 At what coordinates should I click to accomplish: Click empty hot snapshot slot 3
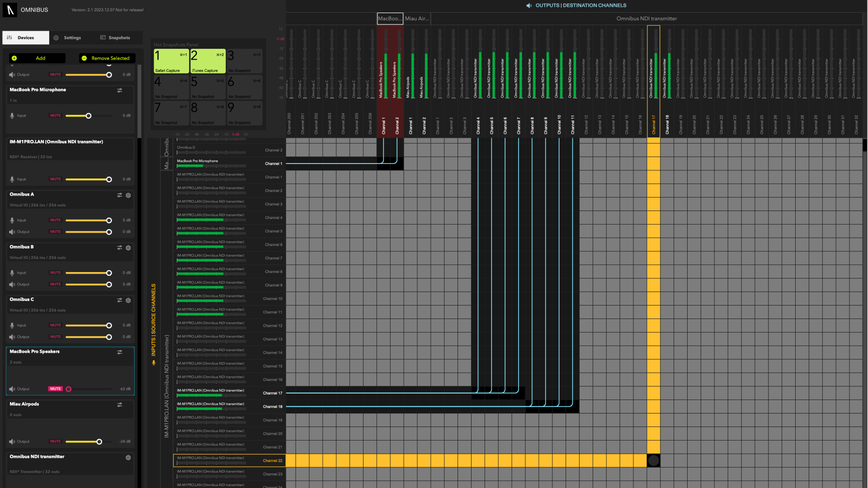tap(245, 61)
